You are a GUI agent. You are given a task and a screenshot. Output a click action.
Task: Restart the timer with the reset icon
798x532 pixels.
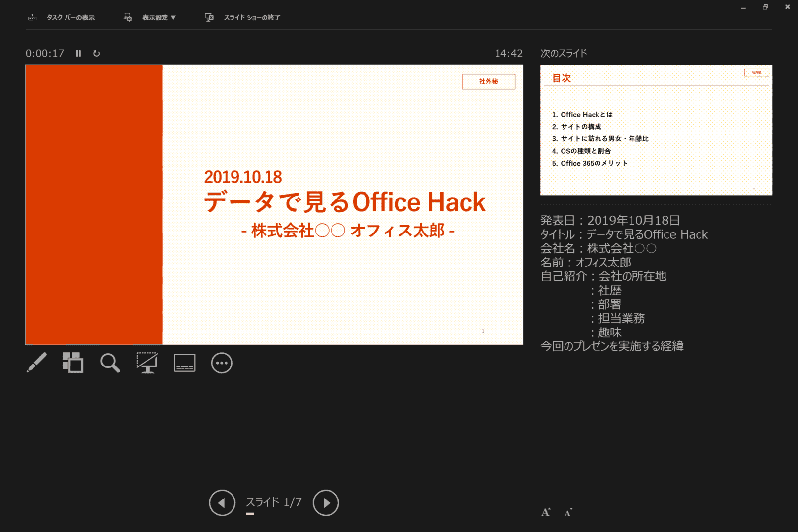coord(97,53)
